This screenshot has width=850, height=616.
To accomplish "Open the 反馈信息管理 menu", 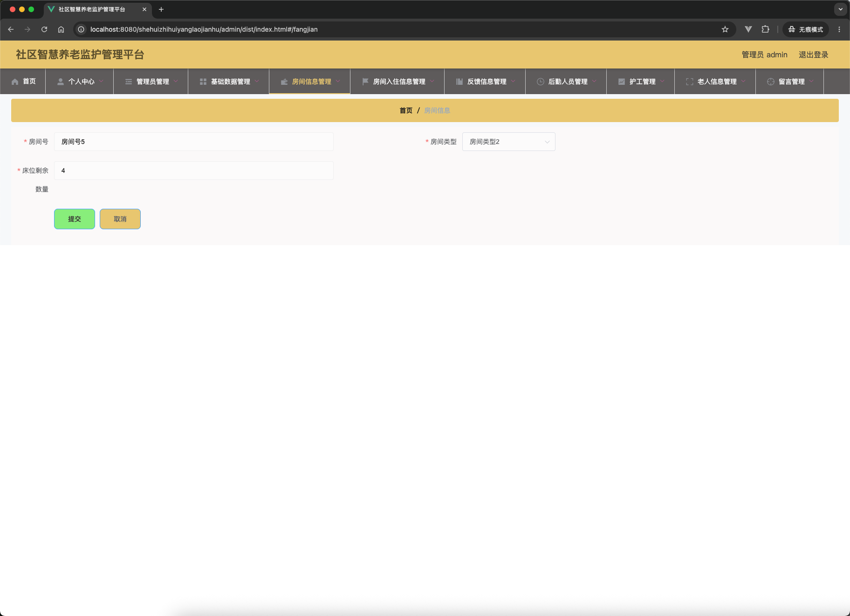I will 485,82.
